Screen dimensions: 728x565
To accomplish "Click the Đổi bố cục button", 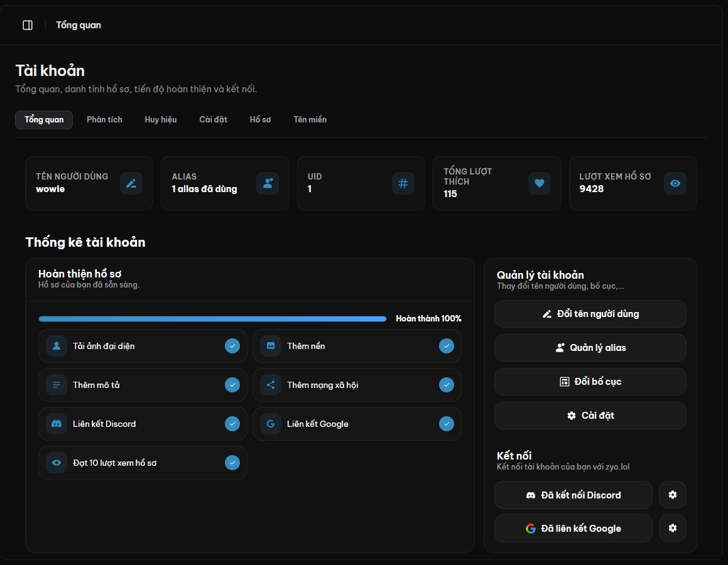I will tap(590, 382).
